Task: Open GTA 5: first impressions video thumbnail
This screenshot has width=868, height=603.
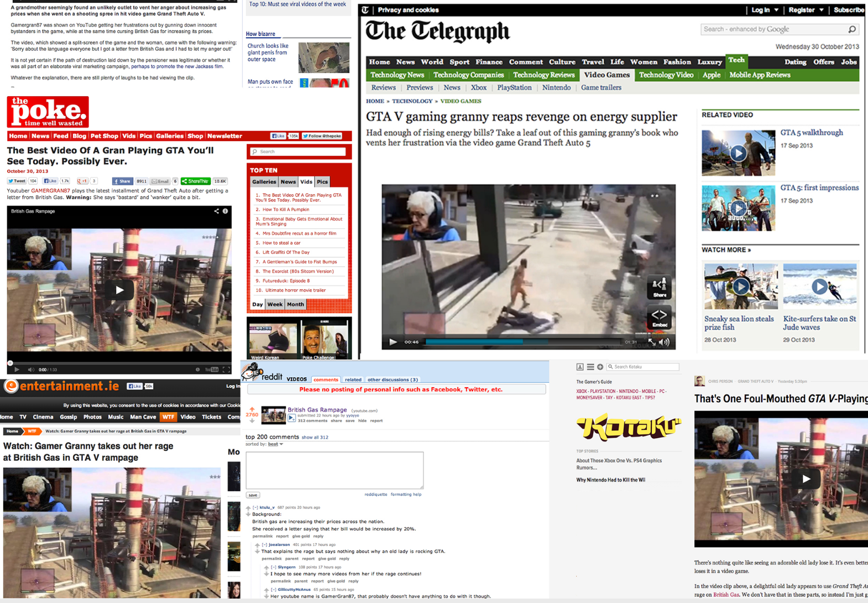Action: [x=738, y=209]
